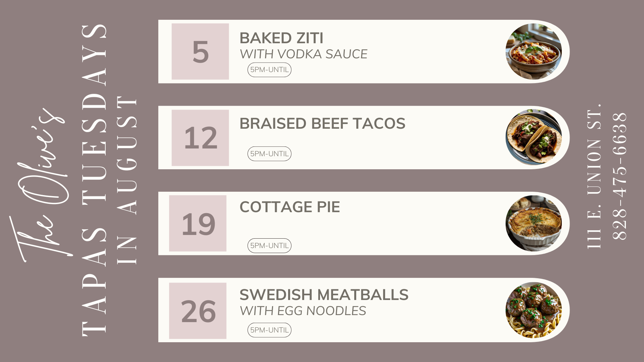The image size is (644, 362).
Task: Click the braised beef tacos photo
Action: [x=534, y=137]
